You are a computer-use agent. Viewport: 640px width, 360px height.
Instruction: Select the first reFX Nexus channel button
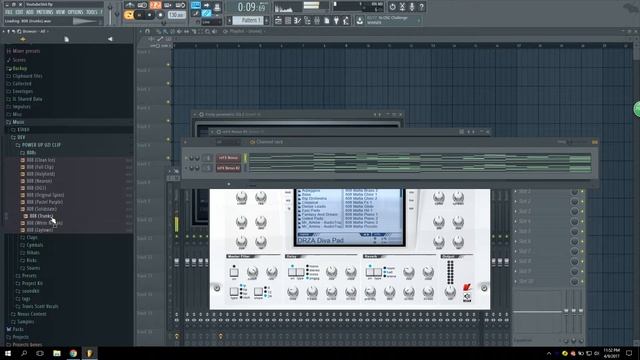[x=228, y=158]
